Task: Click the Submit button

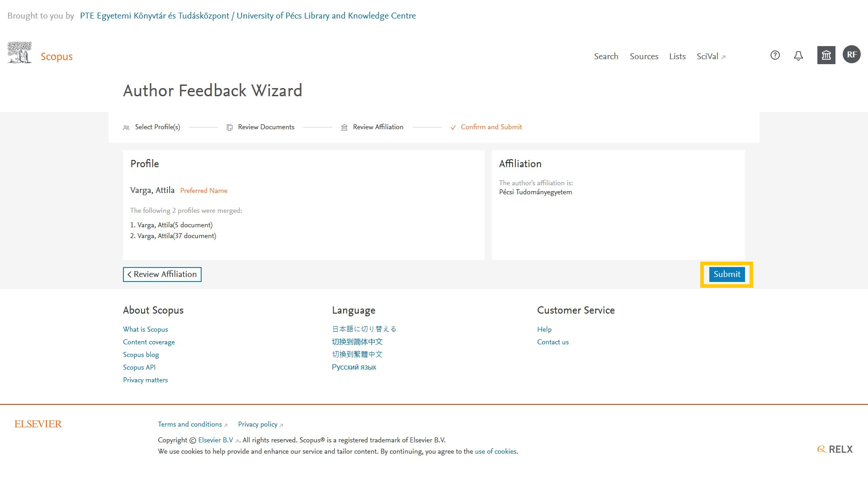Action: click(x=727, y=274)
